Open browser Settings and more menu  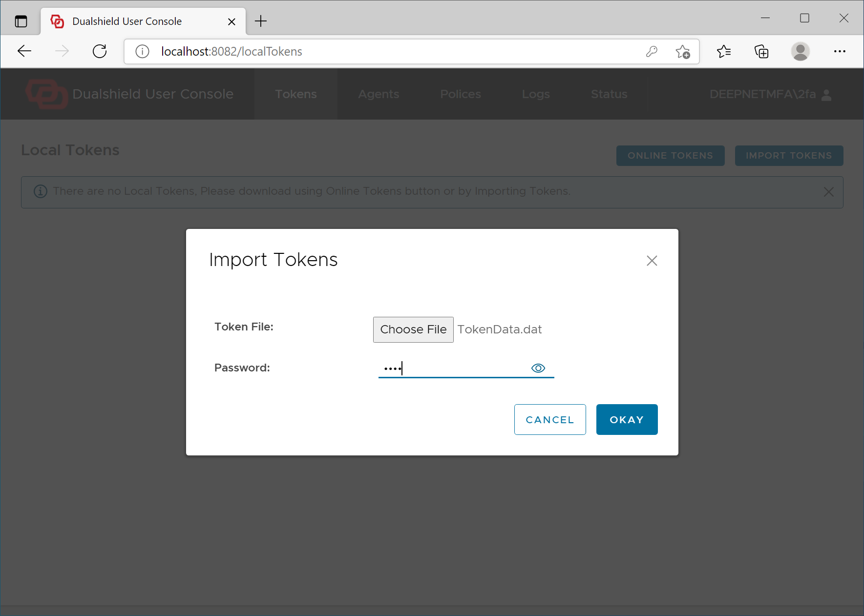[840, 51]
